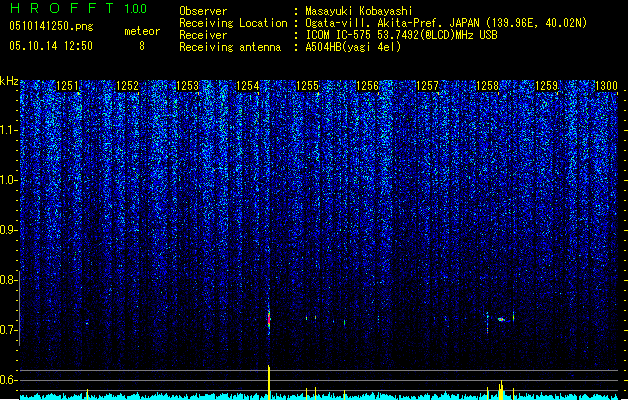Click the Receiver field label
The width and height of the screenshot is (629, 400).
click(x=203, y=35)
